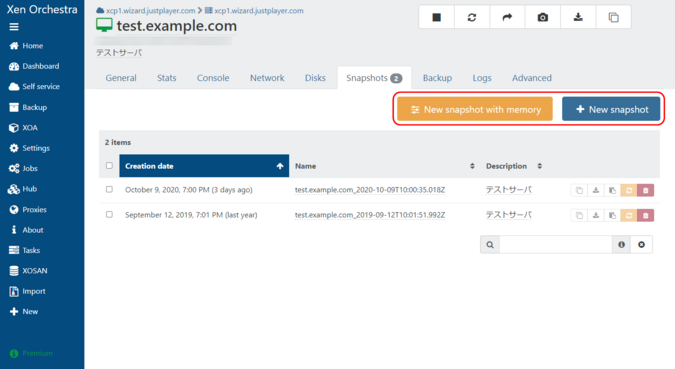
Task: Create a New snapshot with the blue button
Action: point(611,109)
